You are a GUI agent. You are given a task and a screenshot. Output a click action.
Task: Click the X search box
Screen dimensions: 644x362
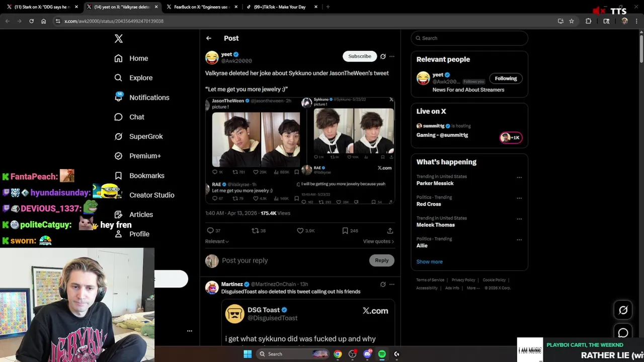tap(469, 38)
